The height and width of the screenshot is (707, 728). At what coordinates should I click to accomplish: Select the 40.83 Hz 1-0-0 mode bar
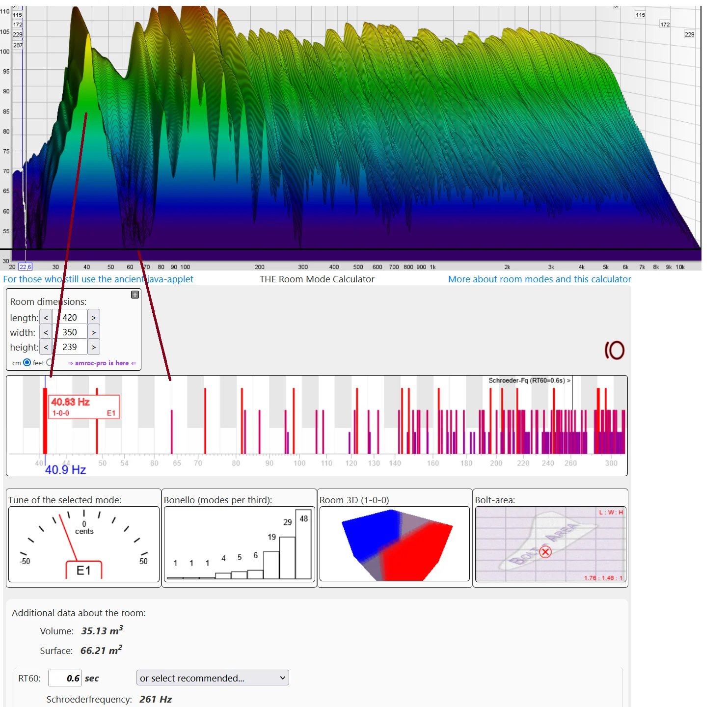tap(45, 421)
